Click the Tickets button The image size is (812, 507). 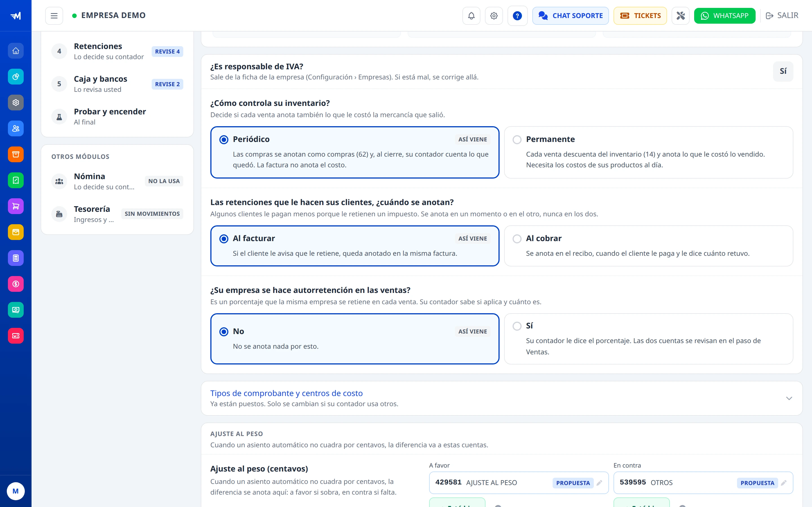point(640,16)
